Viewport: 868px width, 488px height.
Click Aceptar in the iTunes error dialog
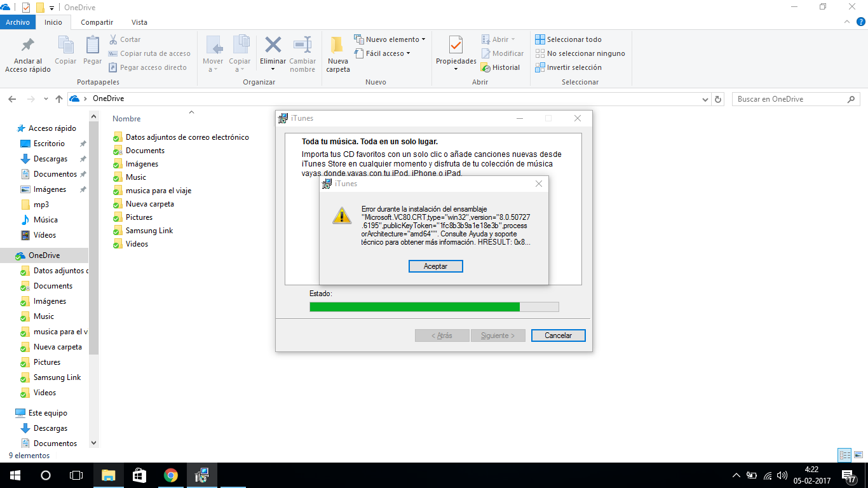pyautogui.click(x=436, y=266)
